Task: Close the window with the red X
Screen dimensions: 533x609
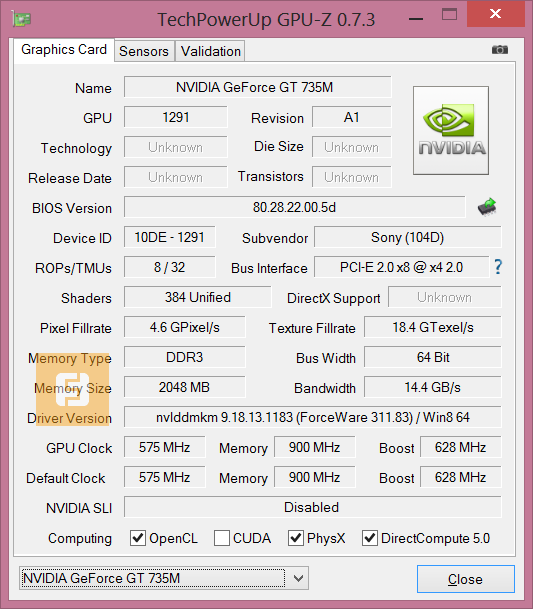Action: [496, 14]
